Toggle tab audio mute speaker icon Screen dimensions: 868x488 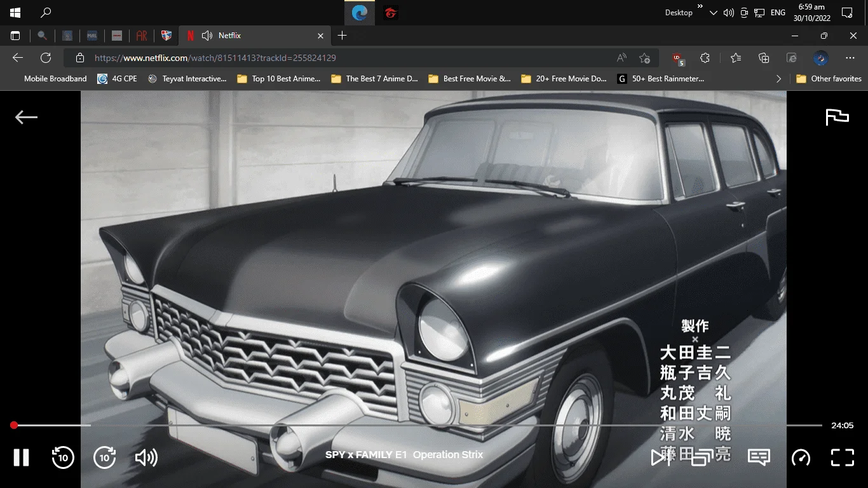pos(207,36)
